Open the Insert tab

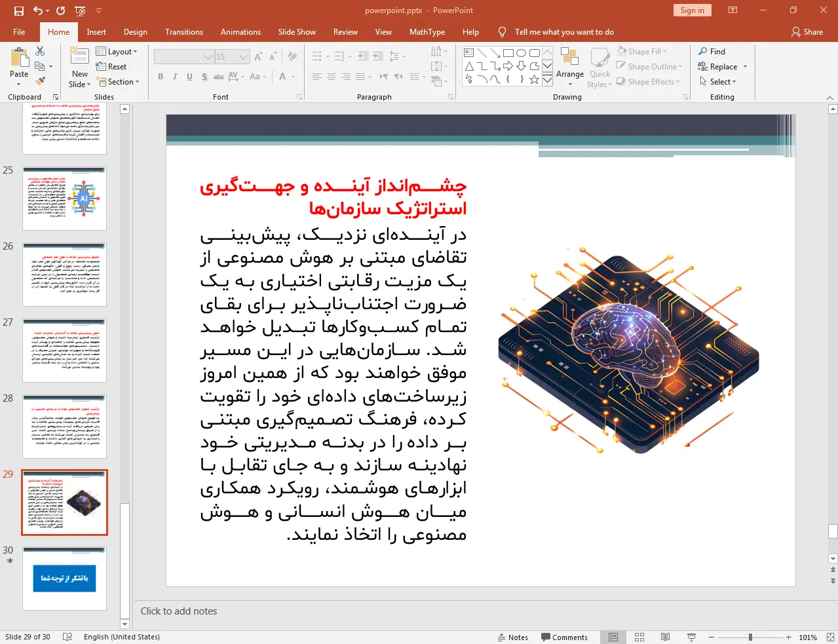click(x=96, y=31)
